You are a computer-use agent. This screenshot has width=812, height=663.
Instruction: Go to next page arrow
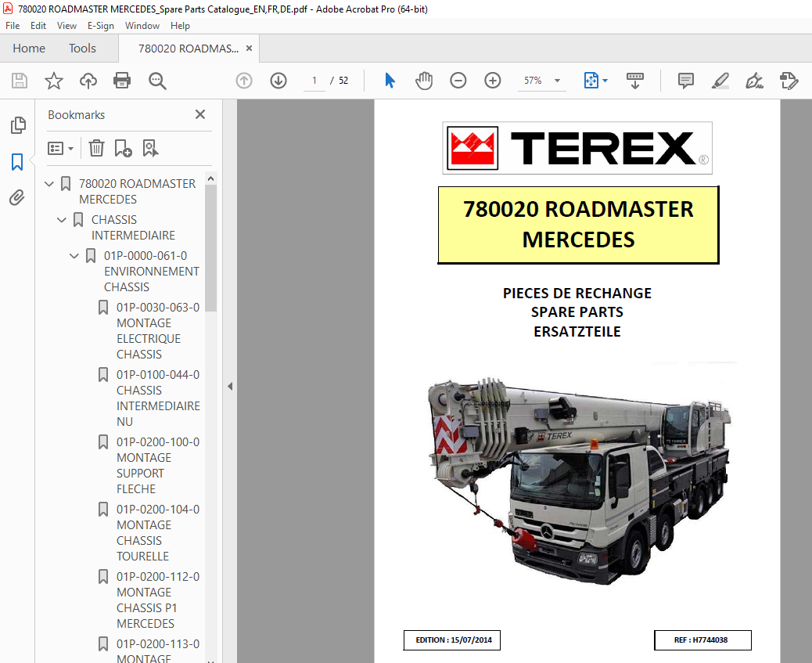click(278, 81)
